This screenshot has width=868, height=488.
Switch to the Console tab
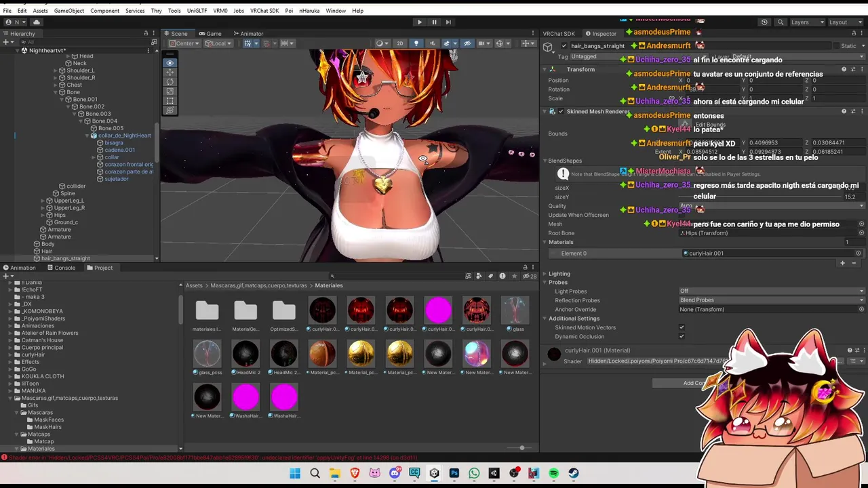[x=61, y=268]
